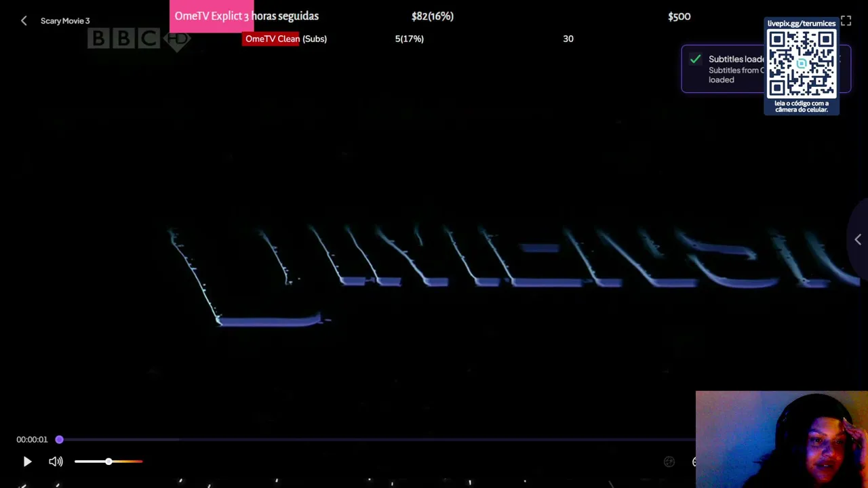
Task: Click the '$82(16%)' goal progress text
Action: click(433, 16)
